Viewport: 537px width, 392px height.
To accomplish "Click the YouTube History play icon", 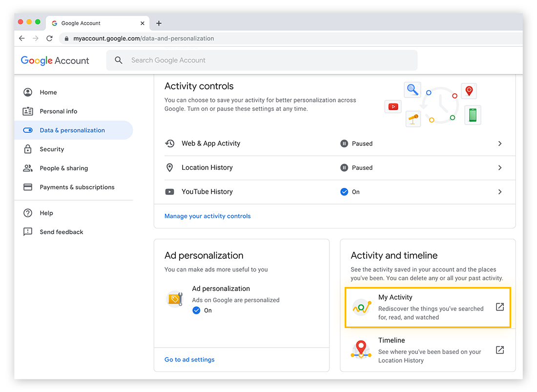I will [169, 191].
